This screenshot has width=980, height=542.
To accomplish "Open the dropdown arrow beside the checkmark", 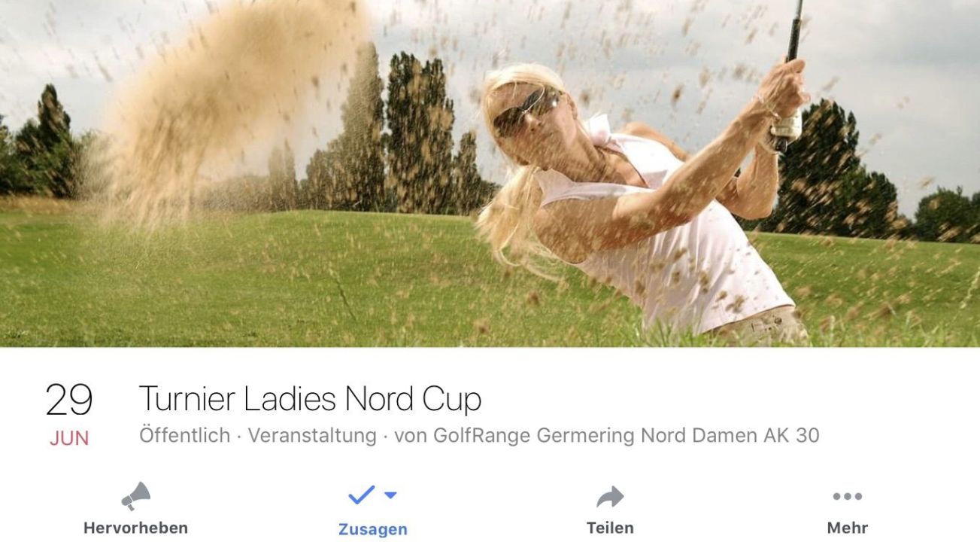I will [x=390, y=495].
